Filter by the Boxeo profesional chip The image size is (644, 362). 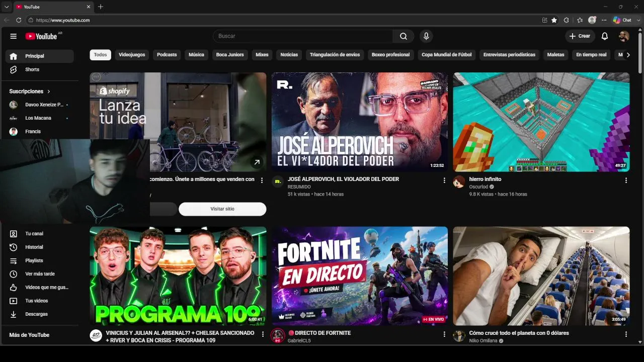click(x=391, y=55)
